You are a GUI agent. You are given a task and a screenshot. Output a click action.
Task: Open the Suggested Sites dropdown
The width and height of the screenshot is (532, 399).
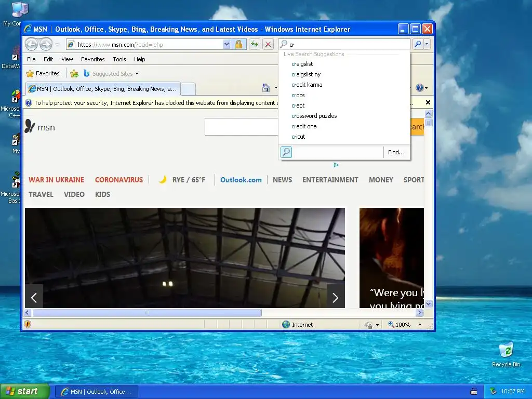click(111, 74)
